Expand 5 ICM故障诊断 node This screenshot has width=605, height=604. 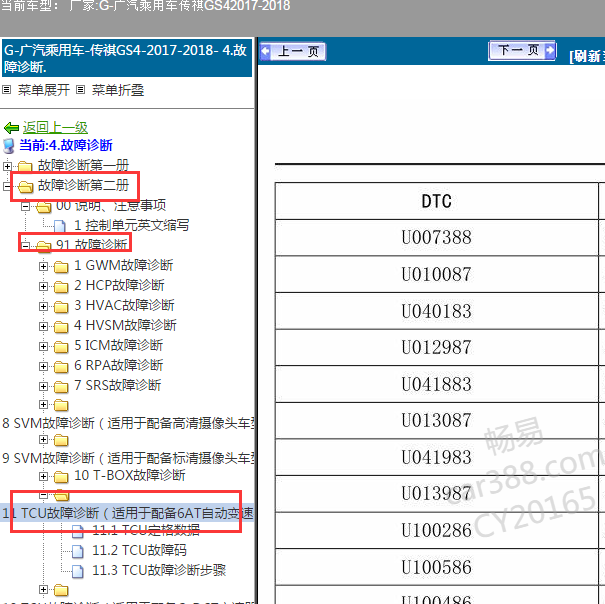point(43,347)
